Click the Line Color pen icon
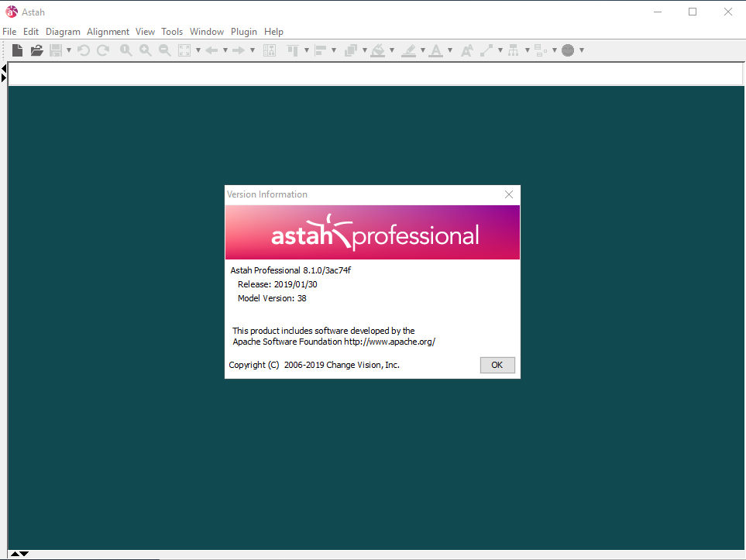 [x=409, y=50]
